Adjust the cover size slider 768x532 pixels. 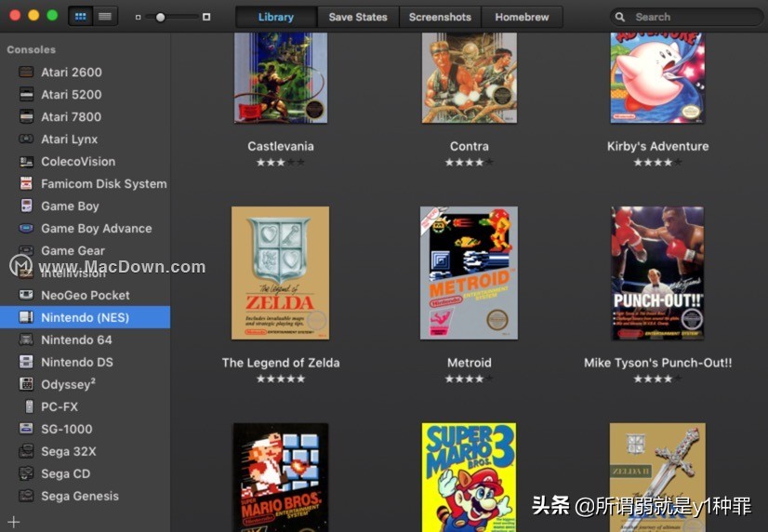pyautogui.click(x=160, y=17)
